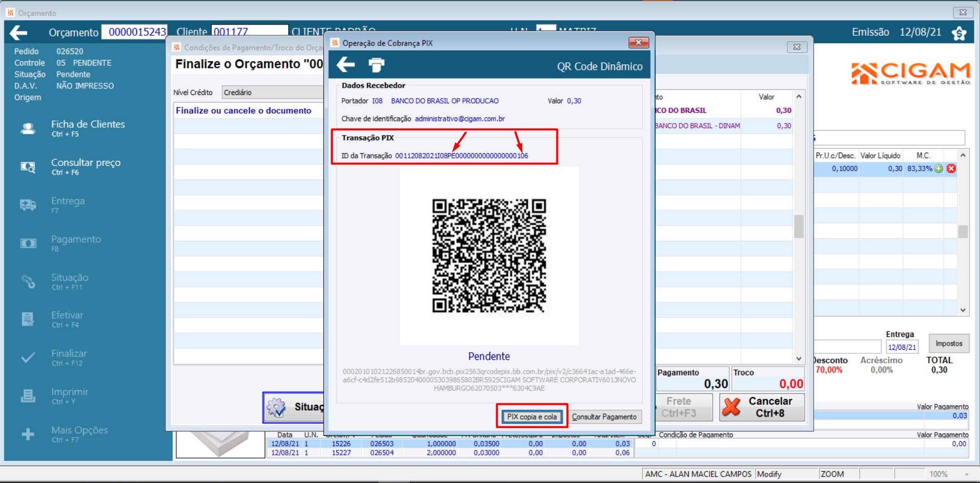Viewport: 980px width, 483px height.
Task: Click the Consultar preço magnifier icon
Action: [28, 167]
